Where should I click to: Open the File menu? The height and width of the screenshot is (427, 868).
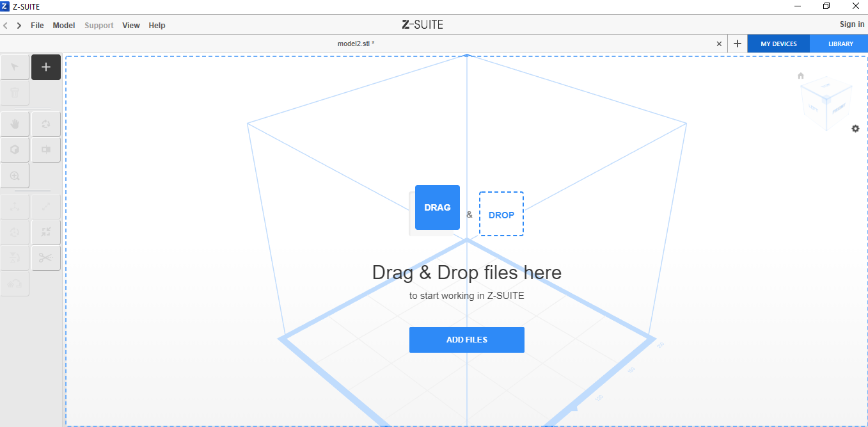[x=37, y=26]
